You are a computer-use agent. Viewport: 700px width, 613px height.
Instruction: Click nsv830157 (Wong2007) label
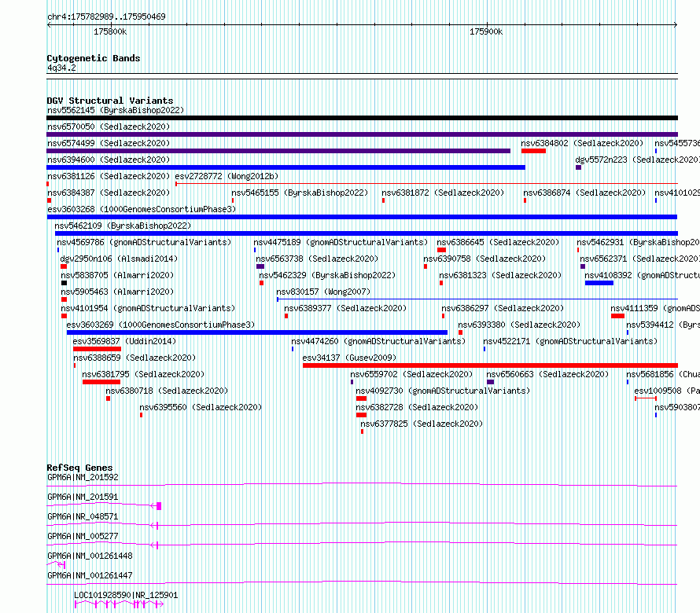pos(323,292)
